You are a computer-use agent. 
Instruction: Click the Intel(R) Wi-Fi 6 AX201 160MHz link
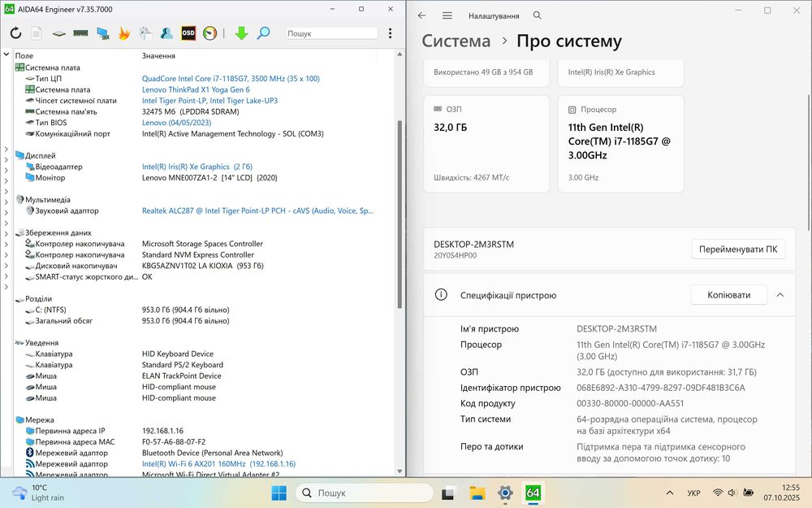pos(218,464)
